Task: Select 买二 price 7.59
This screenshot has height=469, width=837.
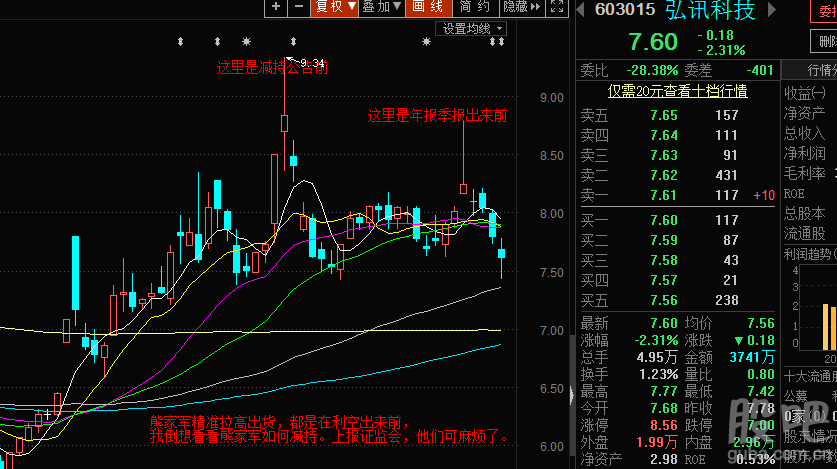Action: pos(664,240)
